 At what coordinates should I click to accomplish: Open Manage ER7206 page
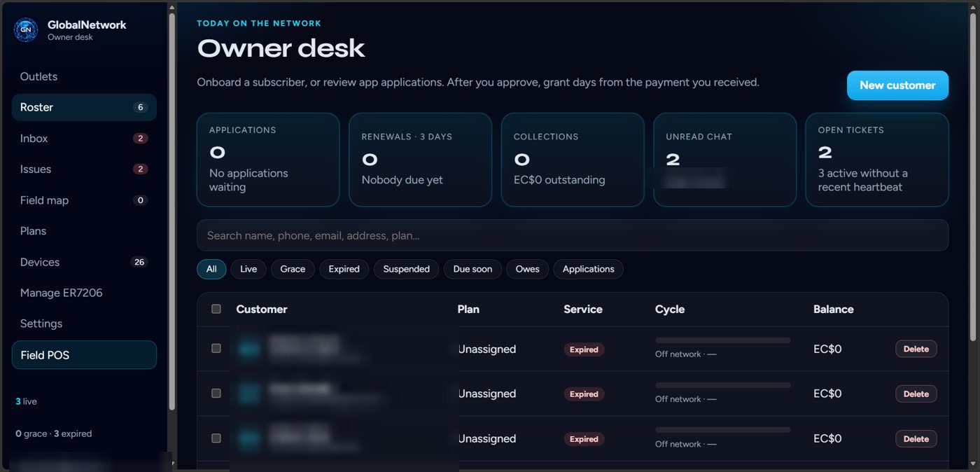tap(84, 293)
